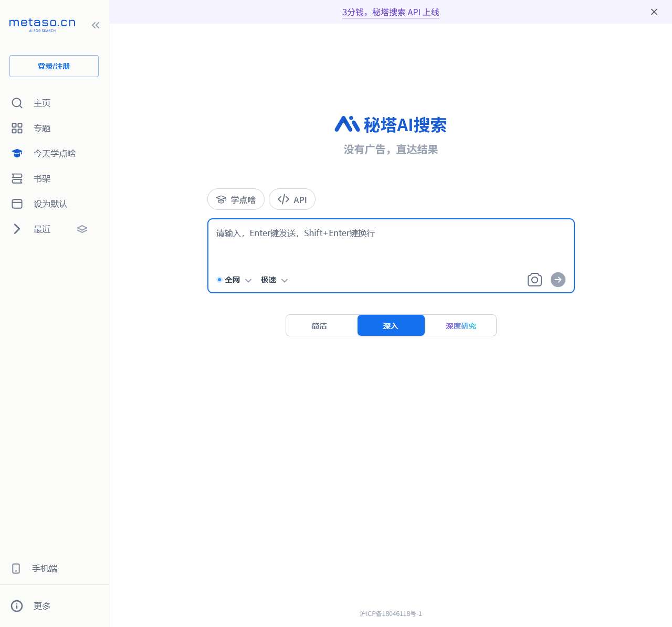
Task: Open the 极速 model dropdown
Action: pyautogui.click(x=285, y=281)
